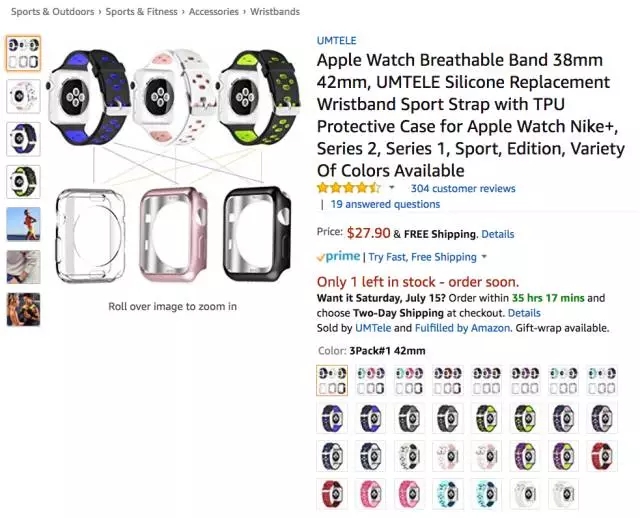View the green band thumbnail in the sidebar
Image resolution: width=640 pixels, height=518 pixels.
(24, 182)
